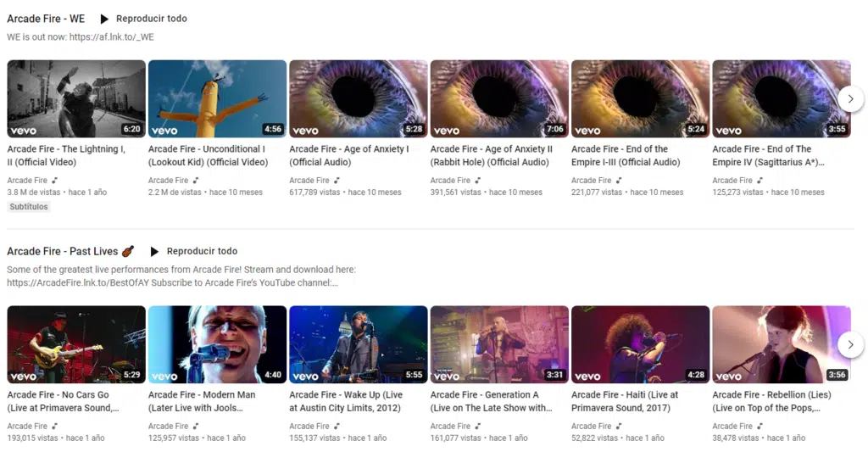Click the Arcade Fire - WE playlist title
Viewport: 868px width, 452px height.
point(46,19)
